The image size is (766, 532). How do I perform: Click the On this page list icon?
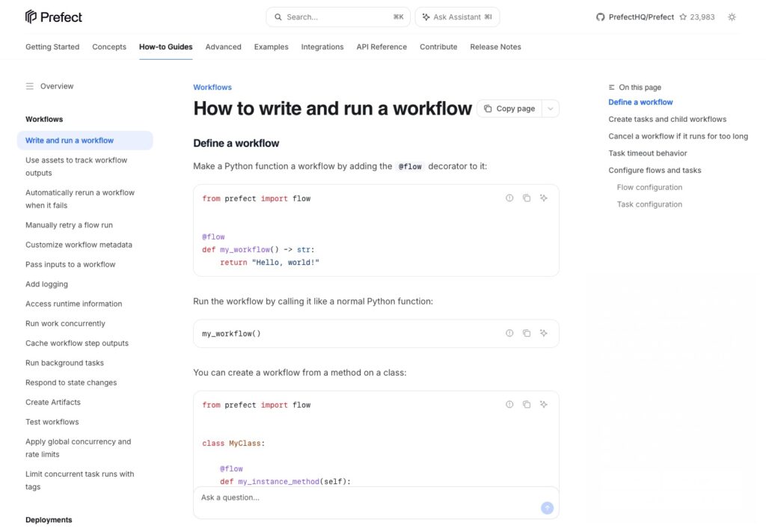612,88
